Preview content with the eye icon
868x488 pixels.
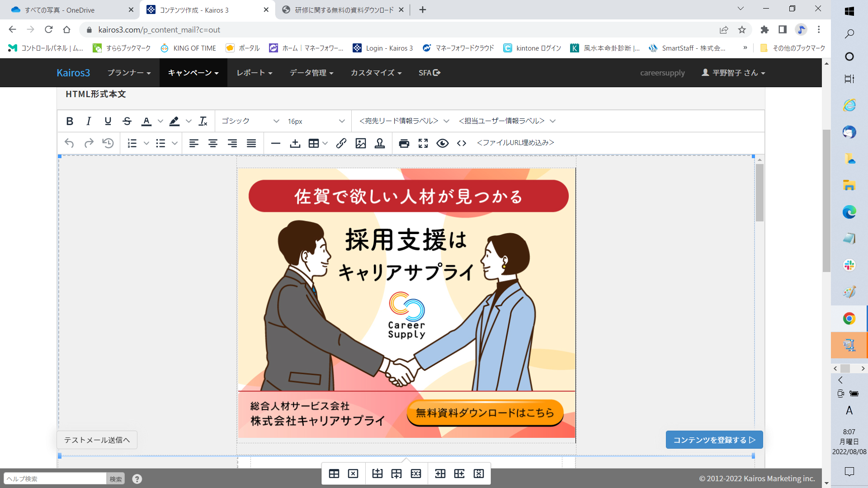(x=443, y=143)
